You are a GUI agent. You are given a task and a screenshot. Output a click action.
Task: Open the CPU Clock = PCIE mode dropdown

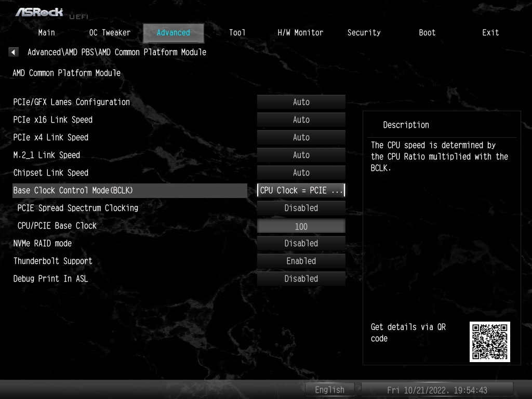[301, 190]
